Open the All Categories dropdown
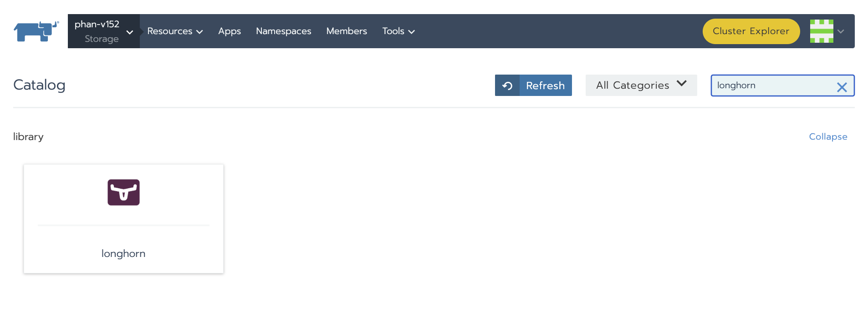The width and height of the screenshot is (868, 332). tap(641, 86)
